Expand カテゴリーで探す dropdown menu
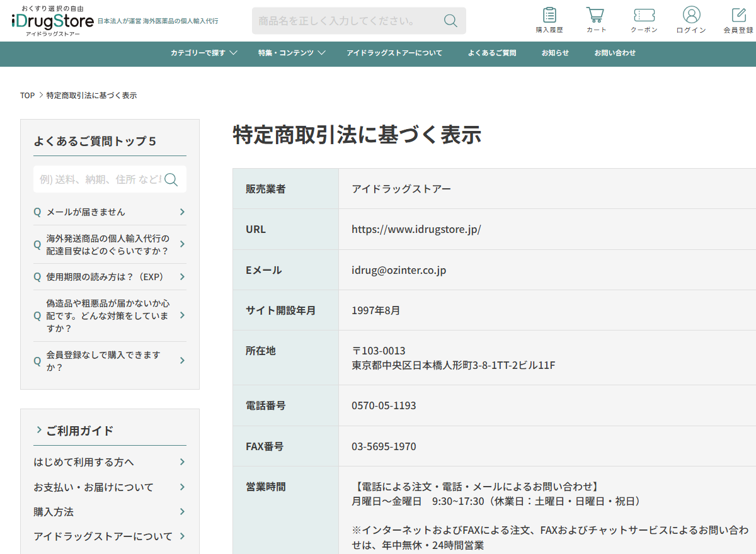The image size is (756, 554). pyautogui.click(x=203, y=53)
